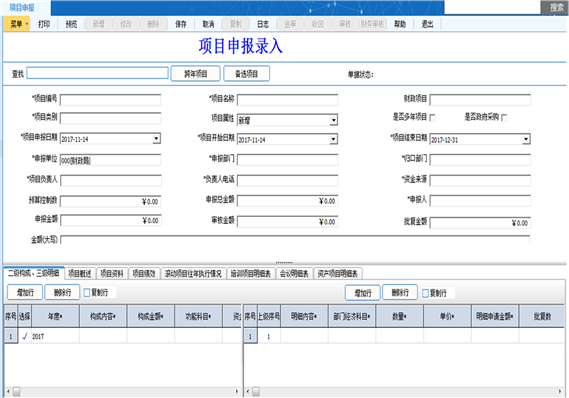Screen dimensions: 569x398
Task: Click the 功能科目 column header
Action: (198, 317)
